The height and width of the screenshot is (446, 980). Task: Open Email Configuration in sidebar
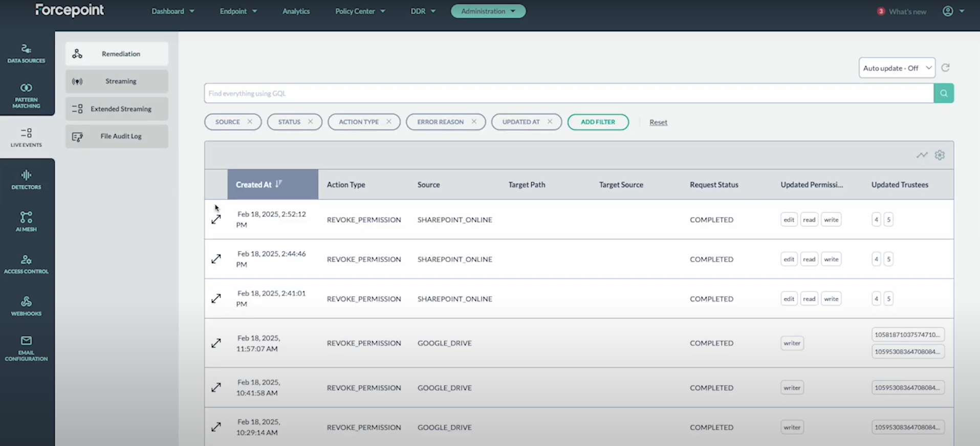click(x=26, y=348)
